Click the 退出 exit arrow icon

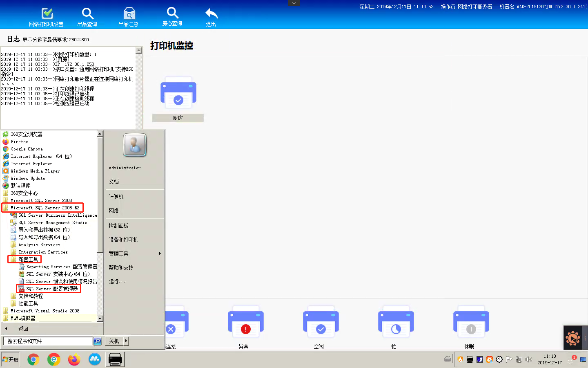[x=211, y=13]
